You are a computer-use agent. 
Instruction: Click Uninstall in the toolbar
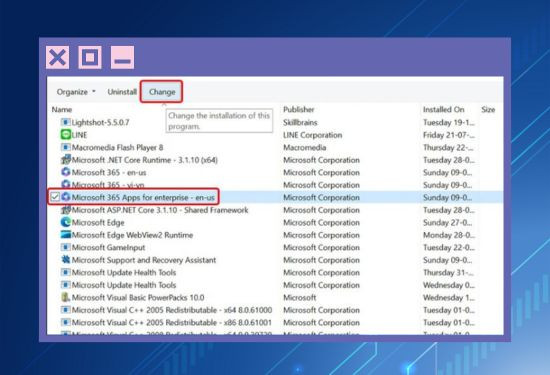point(122,92)
